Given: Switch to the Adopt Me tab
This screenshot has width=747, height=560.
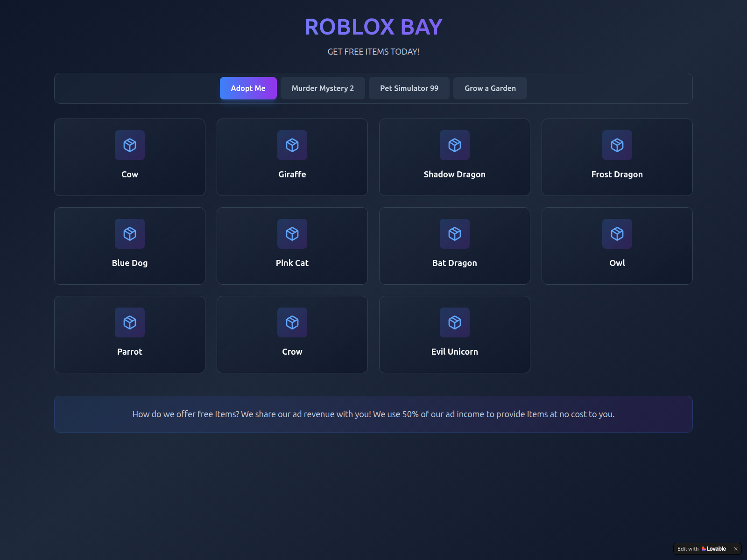Looking at the screenshot, I should click(248, 88).
